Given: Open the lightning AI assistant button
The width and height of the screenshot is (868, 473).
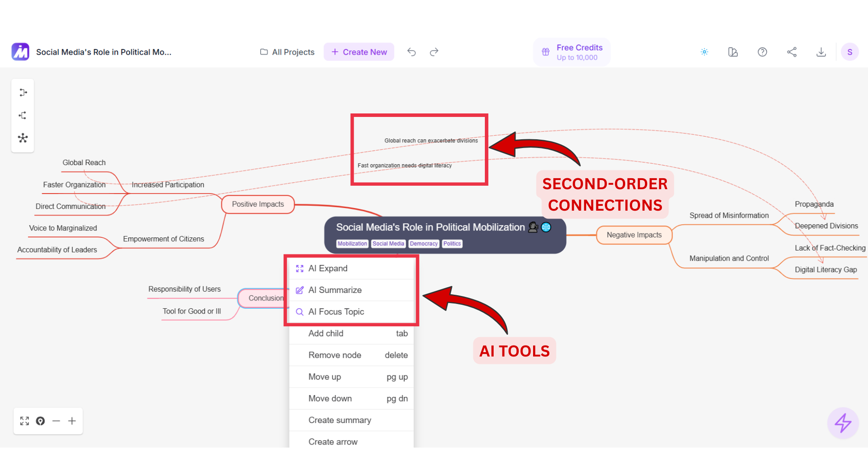Looking at the screenshot, I should pos(843,423).
